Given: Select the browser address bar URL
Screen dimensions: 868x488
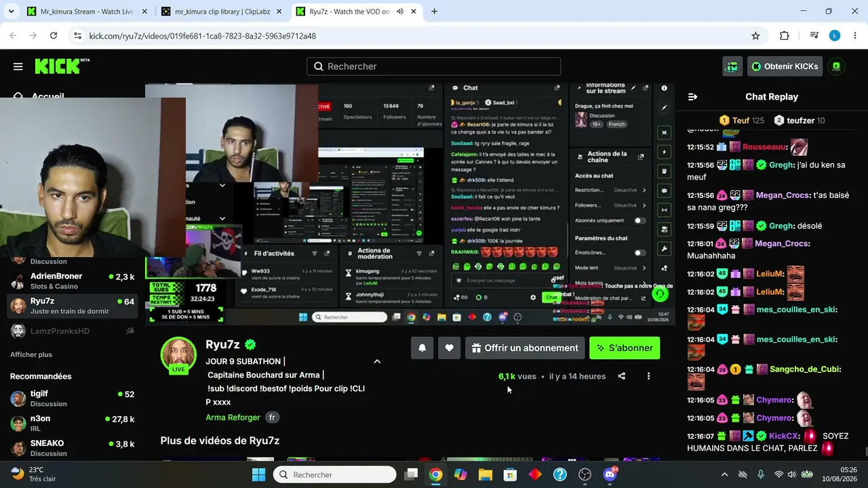Looking at the screenshot, I should [x=202, y=36].
